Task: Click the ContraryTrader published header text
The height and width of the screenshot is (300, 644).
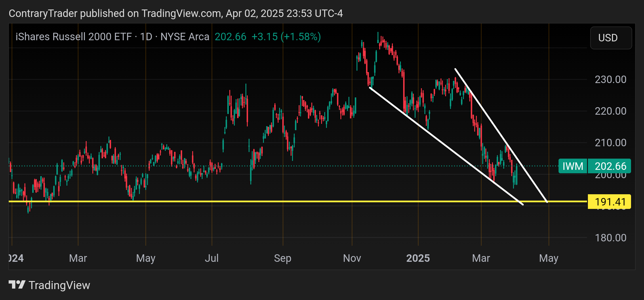Action: tap(176, 13)
